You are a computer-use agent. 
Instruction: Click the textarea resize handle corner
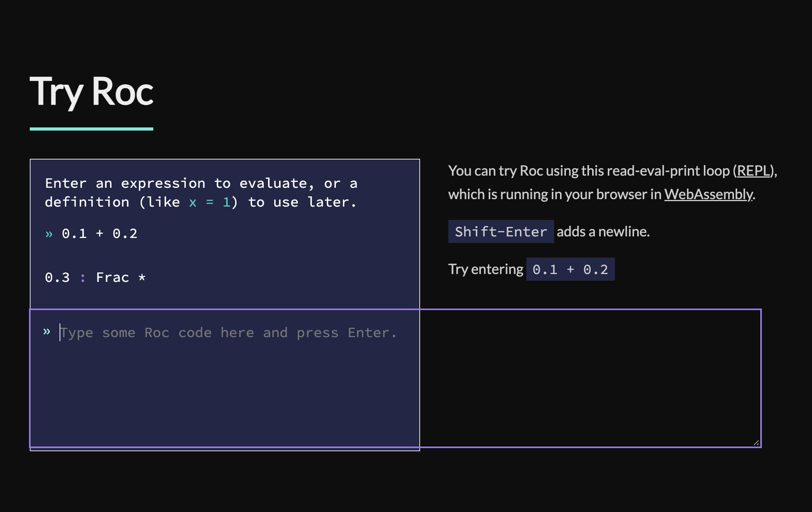[756, 443]
